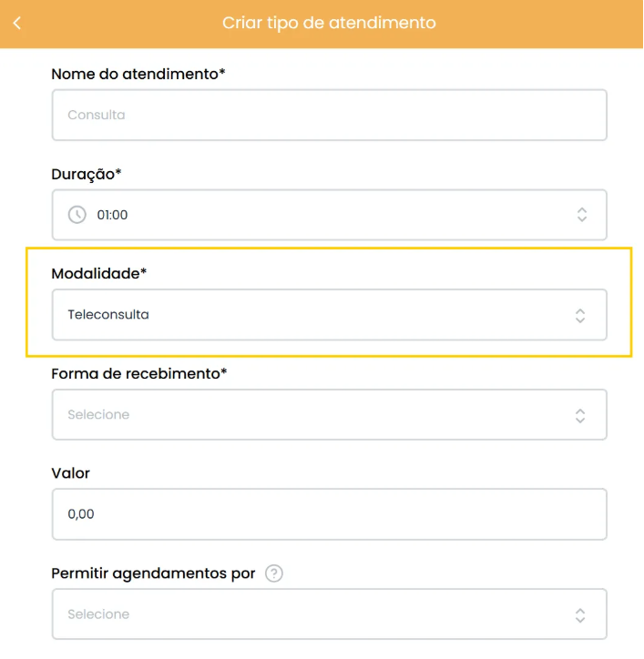Select the 01:00 duration value
The image size is (644, 659).
click(x=112, y=215)
